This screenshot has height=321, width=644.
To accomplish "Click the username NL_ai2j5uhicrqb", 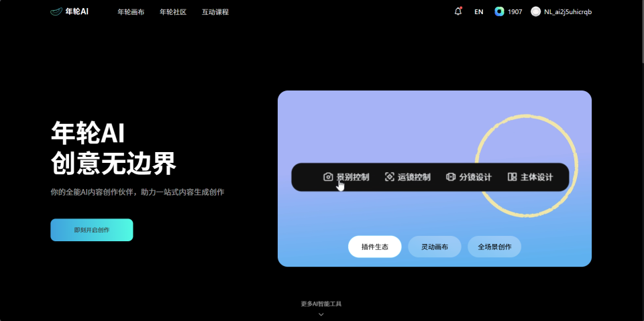I will [568, 12].
